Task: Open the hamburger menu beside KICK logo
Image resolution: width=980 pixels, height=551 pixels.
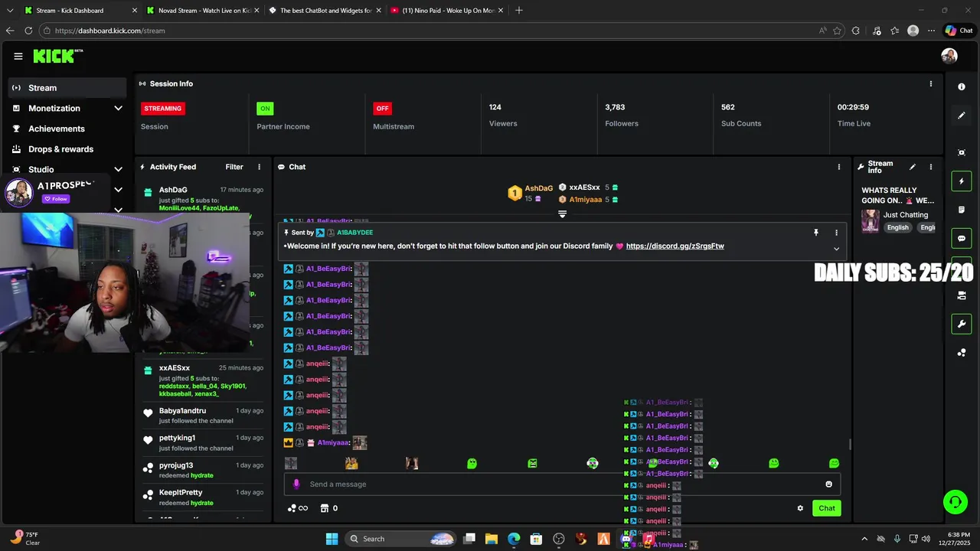Action: pyautogui.click(x=18, y=56)
